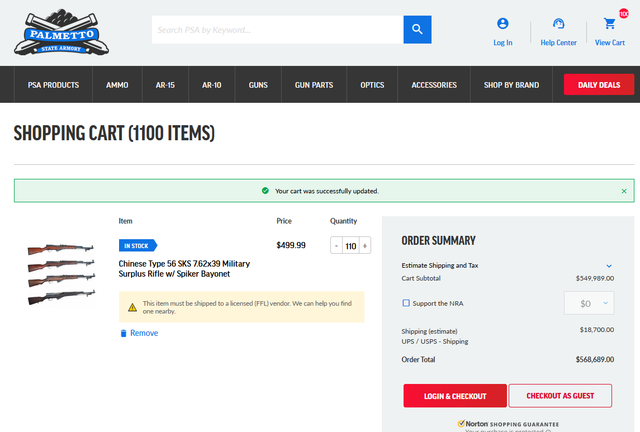Open the PSA Products menu

[x=53, y=85]
